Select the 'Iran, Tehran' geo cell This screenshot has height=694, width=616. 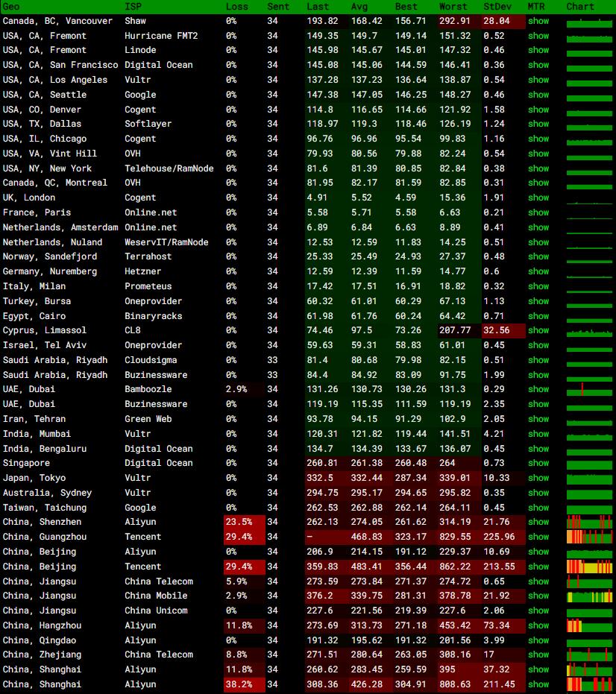point(34,419)
